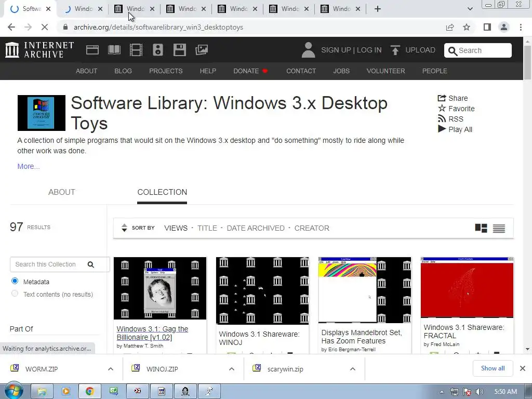
Task: Open the browser side panel icon
Action: [x=487, y=27]
